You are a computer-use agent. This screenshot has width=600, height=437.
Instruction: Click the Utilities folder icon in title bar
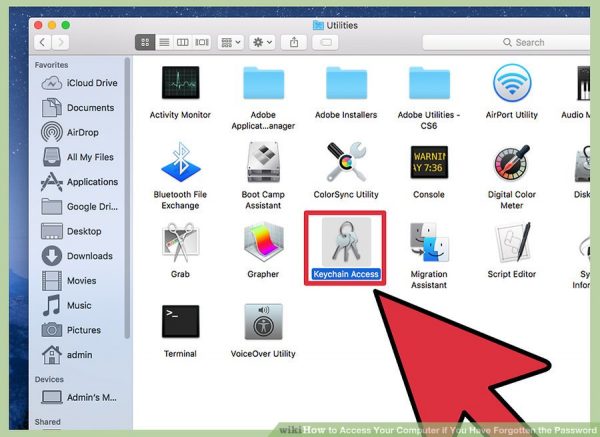point(318,25)
